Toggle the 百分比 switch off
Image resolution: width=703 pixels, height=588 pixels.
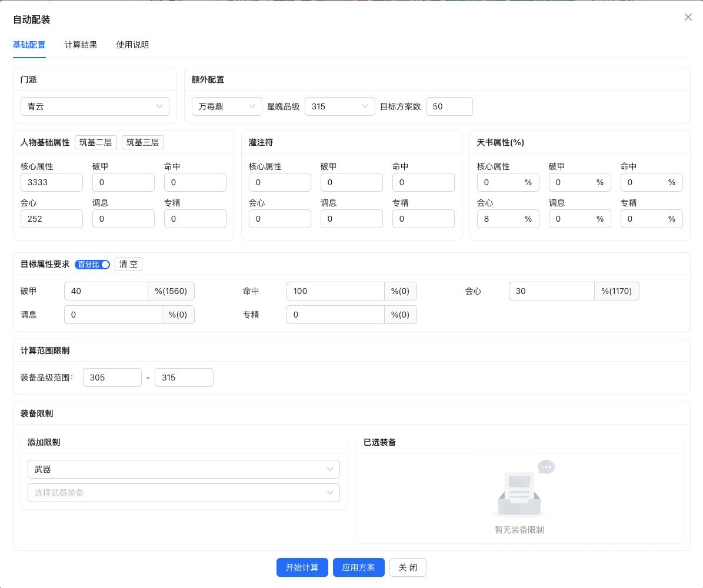coord(92,265)
